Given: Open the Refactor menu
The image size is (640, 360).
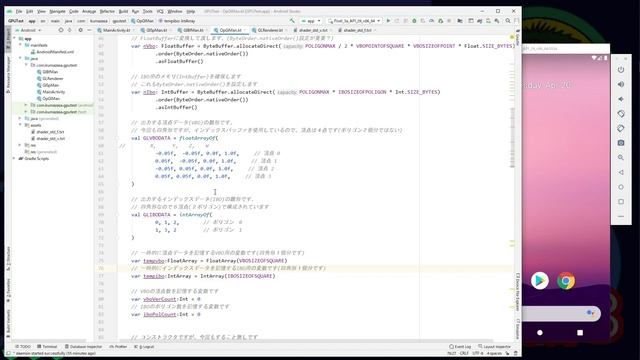Looking at the screenshot, I should 107,11.
